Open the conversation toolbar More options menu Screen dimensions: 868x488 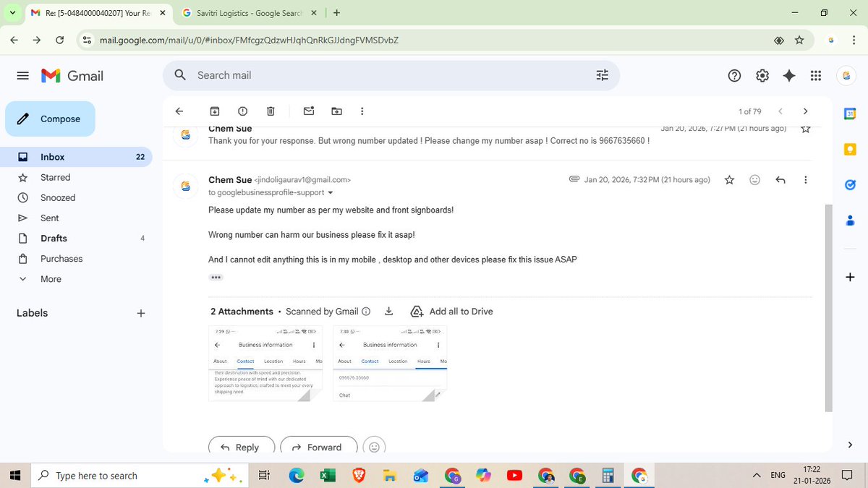tap(362, 111)
